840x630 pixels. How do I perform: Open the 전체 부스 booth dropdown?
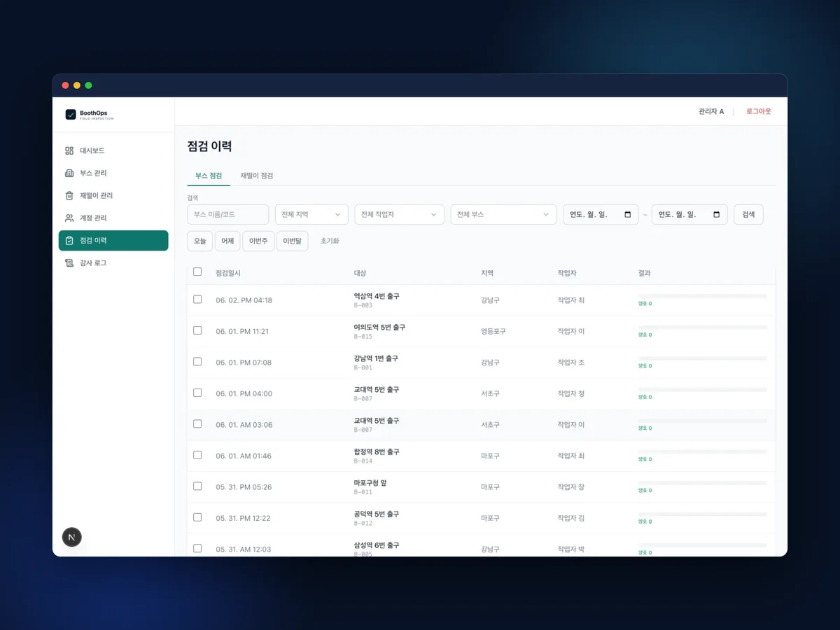[x=503, y=214]
